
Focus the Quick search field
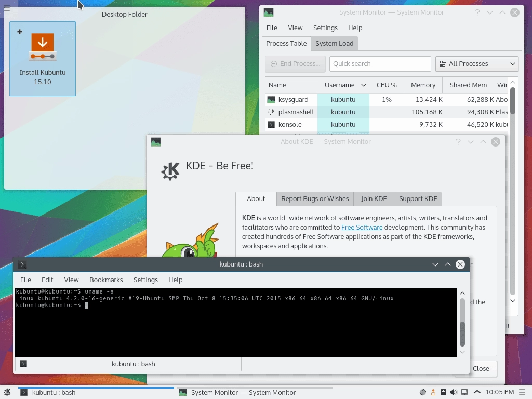(x=380, y=64)
